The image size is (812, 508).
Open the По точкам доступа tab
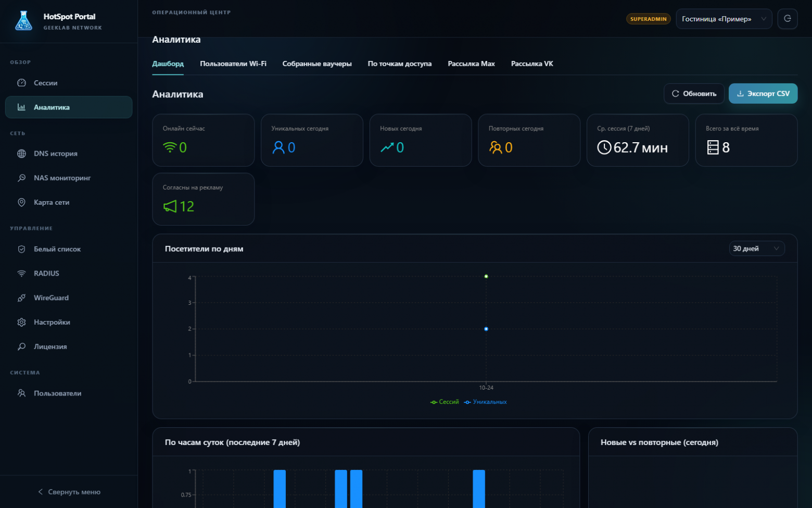tap(400, 64)
